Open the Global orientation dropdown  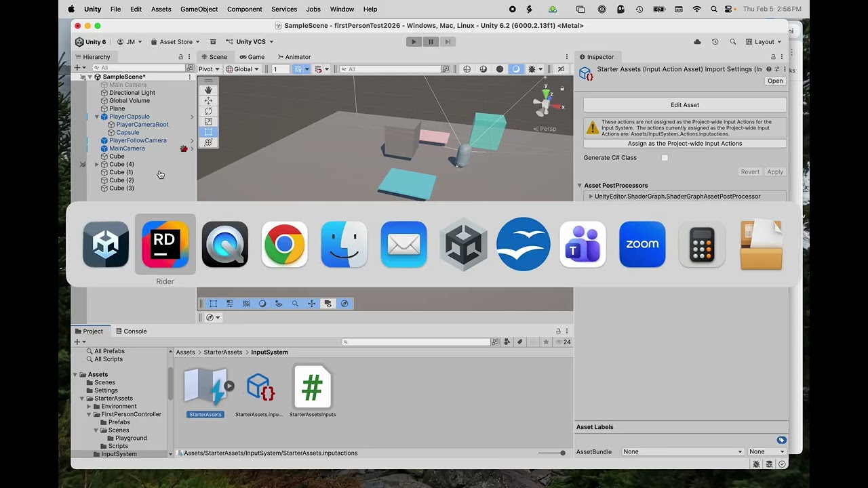coord(242,69)
